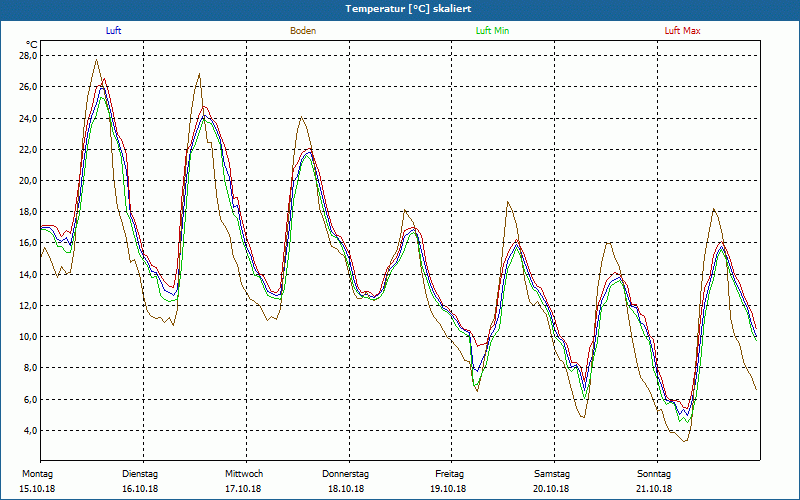Click the 4,0 y-axis value
Image resolution: width=800 pixels, height=500 pixels.
[x=31, y=431]
